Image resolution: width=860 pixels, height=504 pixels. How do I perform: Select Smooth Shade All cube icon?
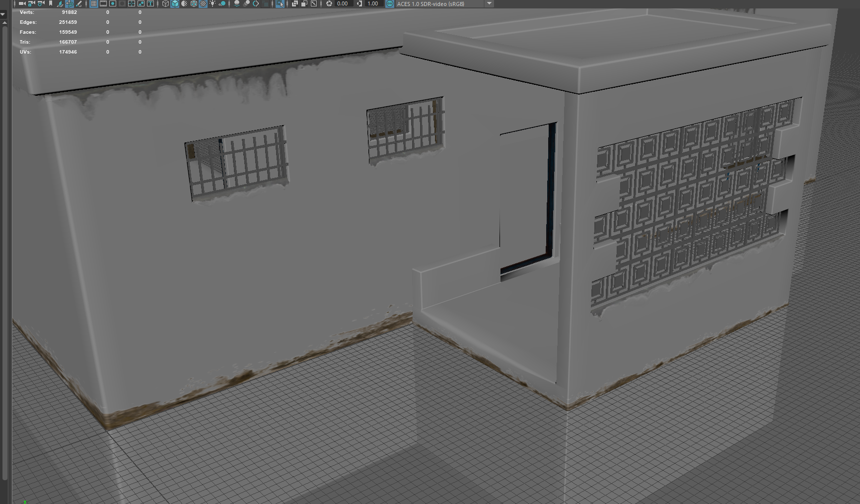point(175,3)
